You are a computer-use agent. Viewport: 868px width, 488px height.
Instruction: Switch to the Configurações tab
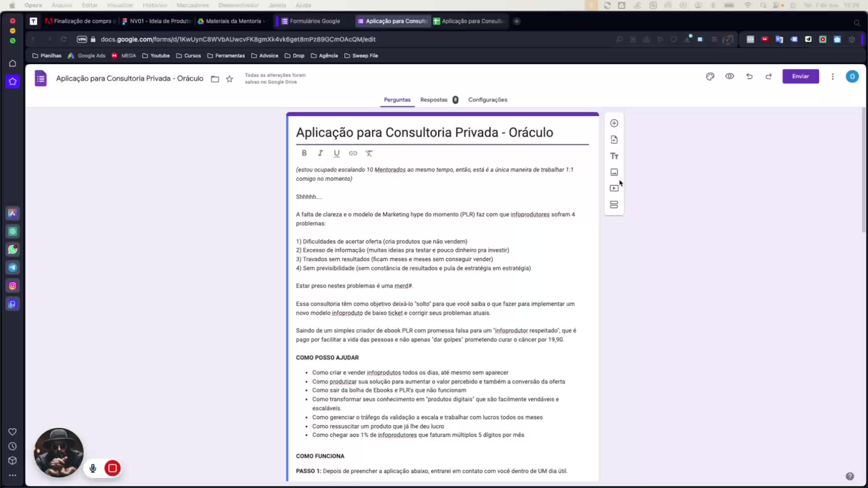point(487,100)
